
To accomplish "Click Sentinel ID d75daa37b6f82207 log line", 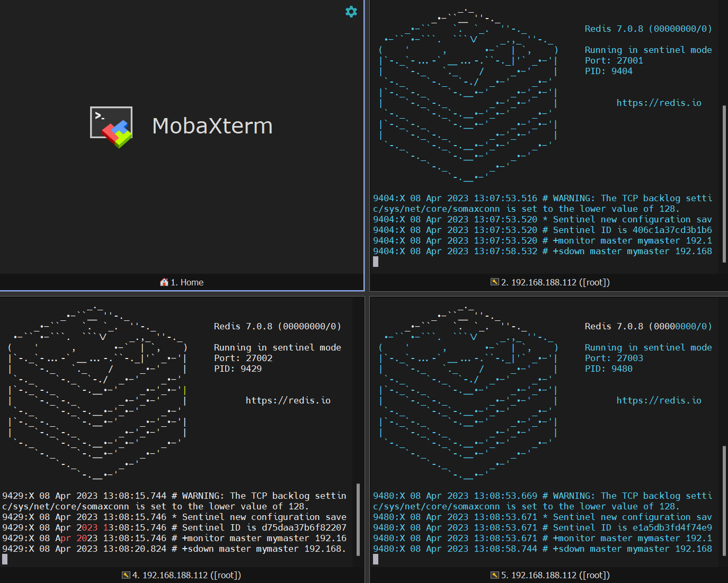I will [174, 527].
